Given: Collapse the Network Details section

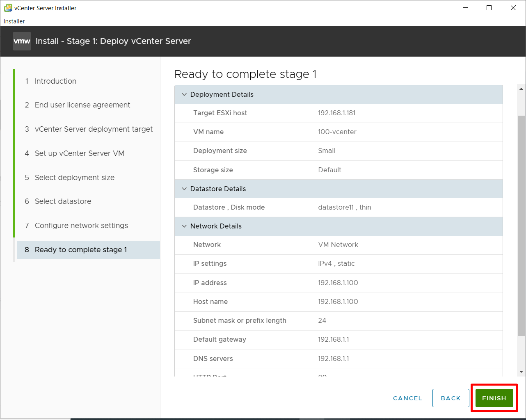Looking at the screenshot, I should point(184,226).
